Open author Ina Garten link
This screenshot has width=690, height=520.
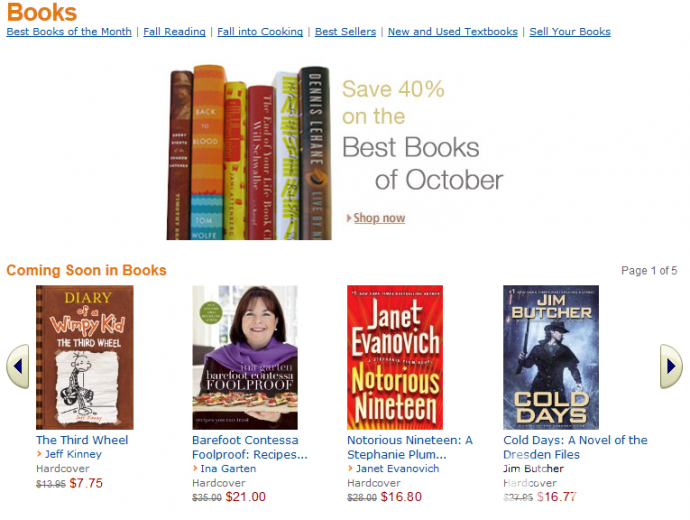click(x=228, y=468)
